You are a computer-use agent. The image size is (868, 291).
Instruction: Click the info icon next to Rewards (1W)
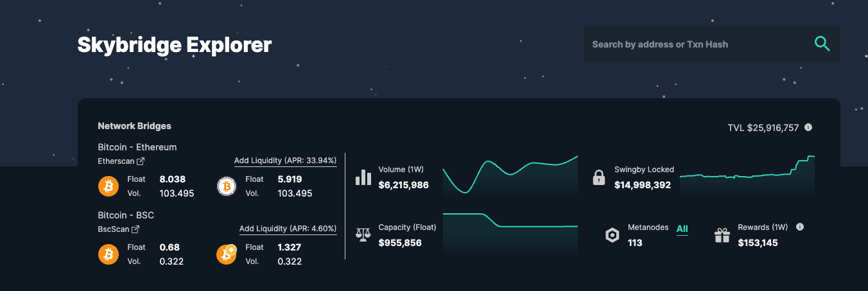point(800,227)
